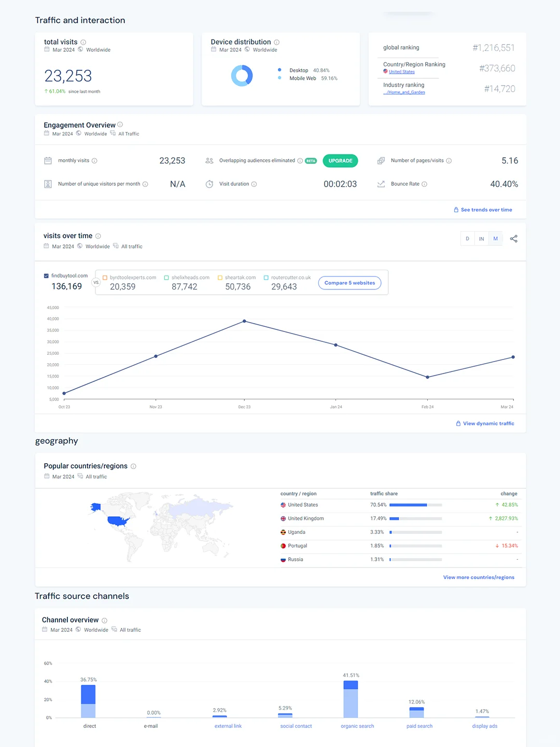
Task: Open View more countries/regions link
Action: click(x=479, y=577)
